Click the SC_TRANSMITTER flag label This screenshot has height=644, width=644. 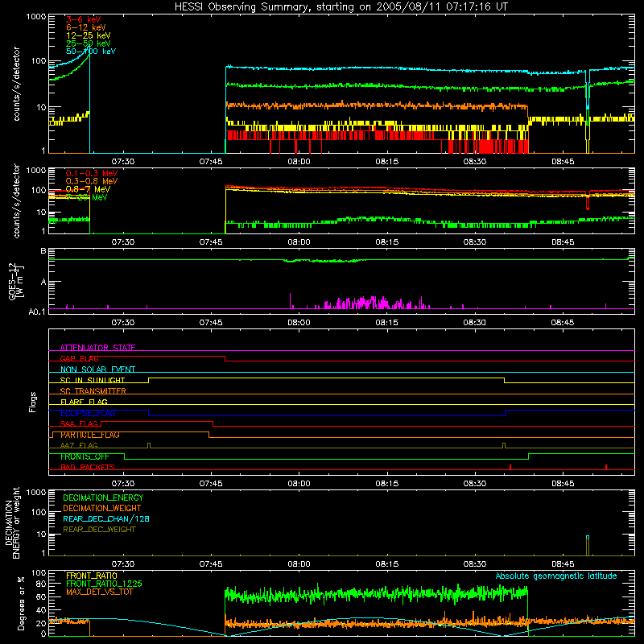(93, 391)
